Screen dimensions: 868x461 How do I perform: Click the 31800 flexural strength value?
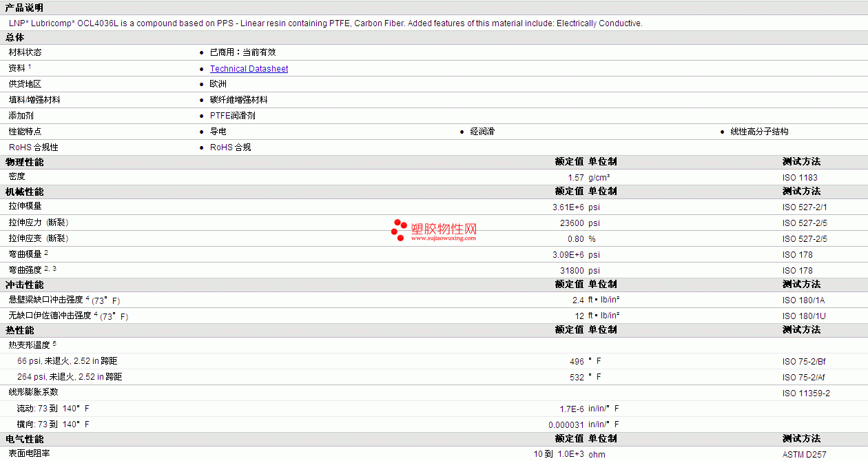coord(572,271)
